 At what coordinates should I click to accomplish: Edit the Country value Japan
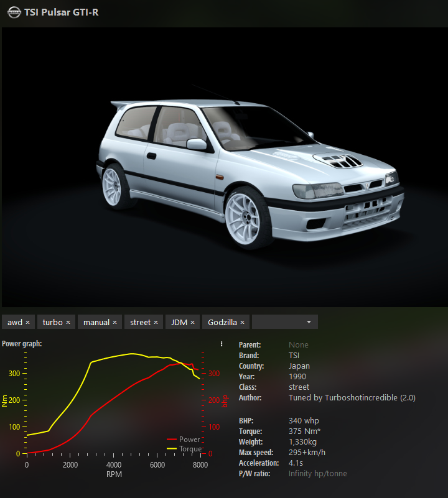299,366
